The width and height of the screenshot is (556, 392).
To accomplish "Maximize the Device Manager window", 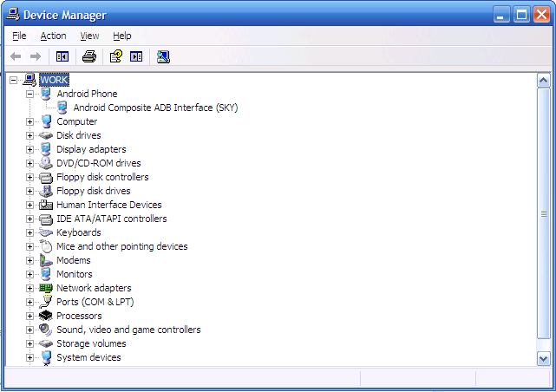I will 521,15.
